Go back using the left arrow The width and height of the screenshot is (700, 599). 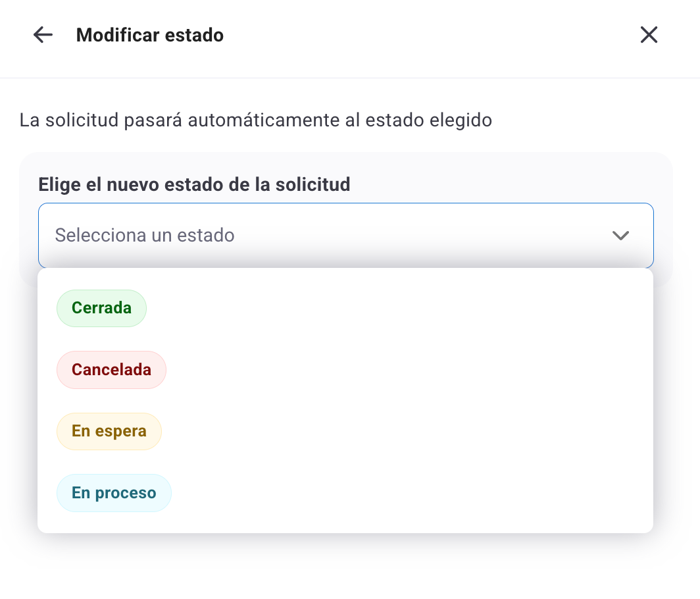click(x=43, y=35)
